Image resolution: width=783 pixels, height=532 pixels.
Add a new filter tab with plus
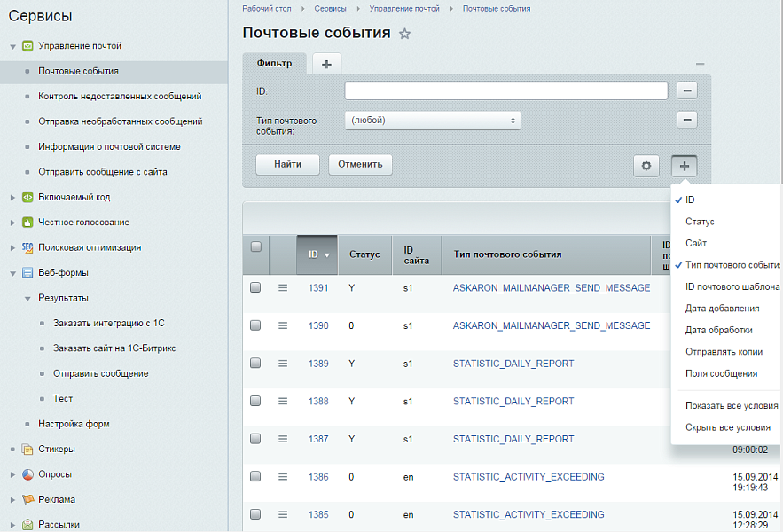click(326, 64)
